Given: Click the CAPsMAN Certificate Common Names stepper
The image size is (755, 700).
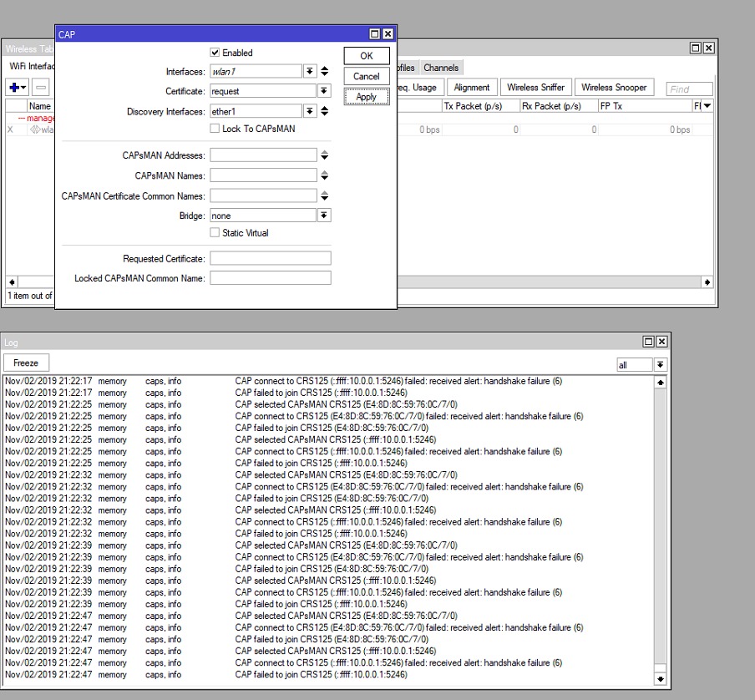Looking at the screenshot, I should (x=325, y=195).
